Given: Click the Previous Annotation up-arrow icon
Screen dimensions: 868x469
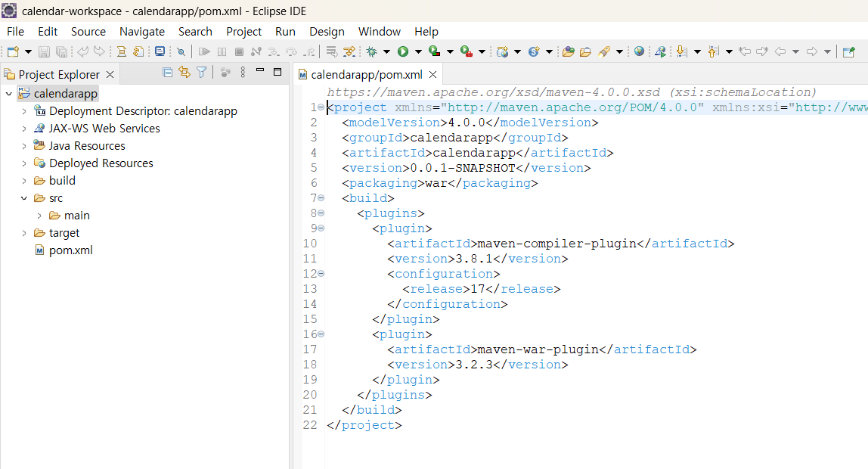Looking at the screenshot, I should pyautogui.click(x=714, y=51).
